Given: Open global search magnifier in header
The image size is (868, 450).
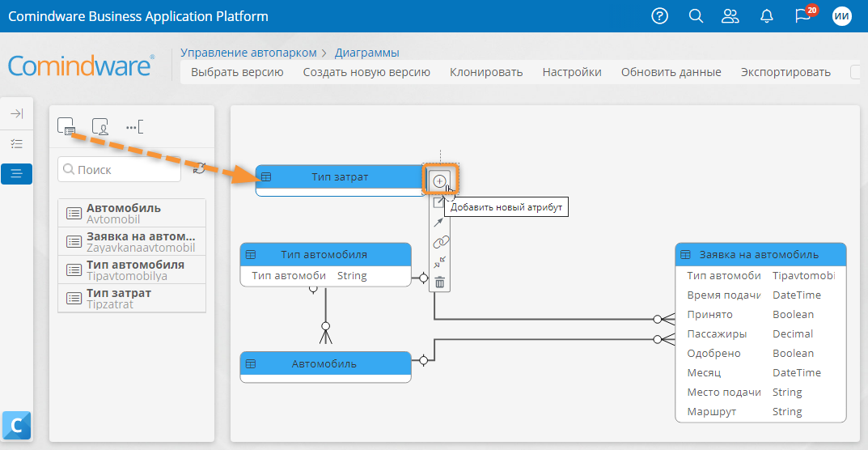Looking at the screenshot, I should pos(696,16).
